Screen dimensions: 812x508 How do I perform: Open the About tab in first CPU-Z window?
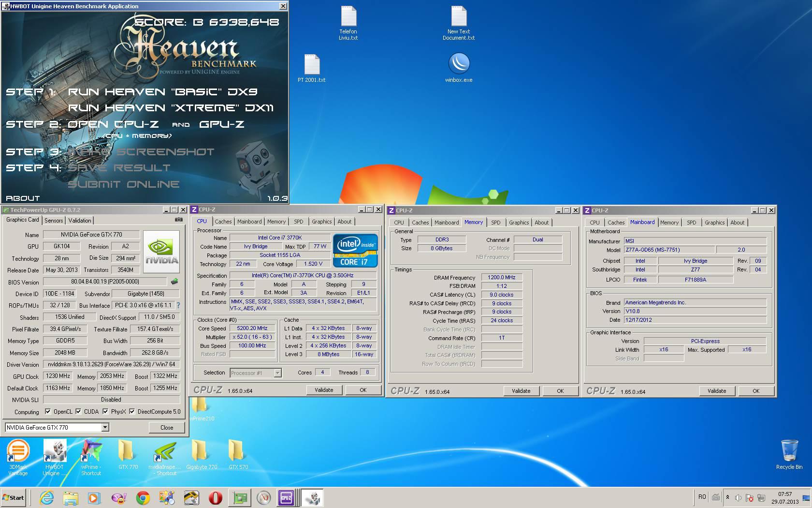(345, 222)
